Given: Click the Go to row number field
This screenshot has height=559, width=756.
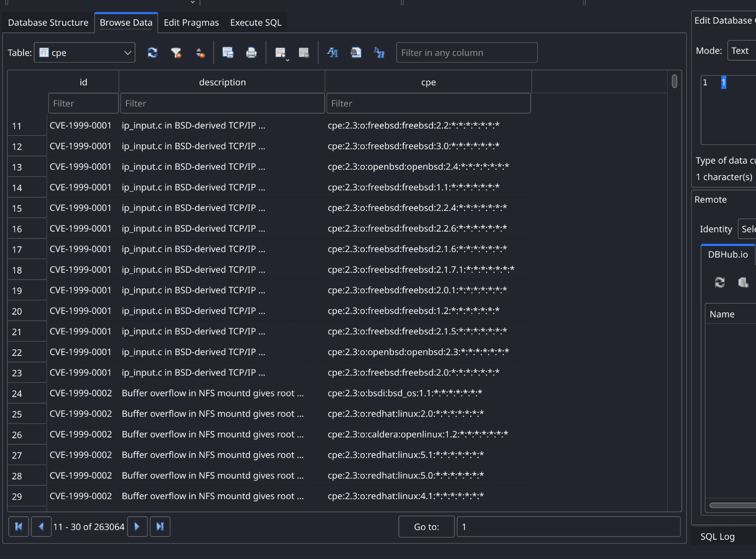Looking at the screenshot, I should [569, 527].
